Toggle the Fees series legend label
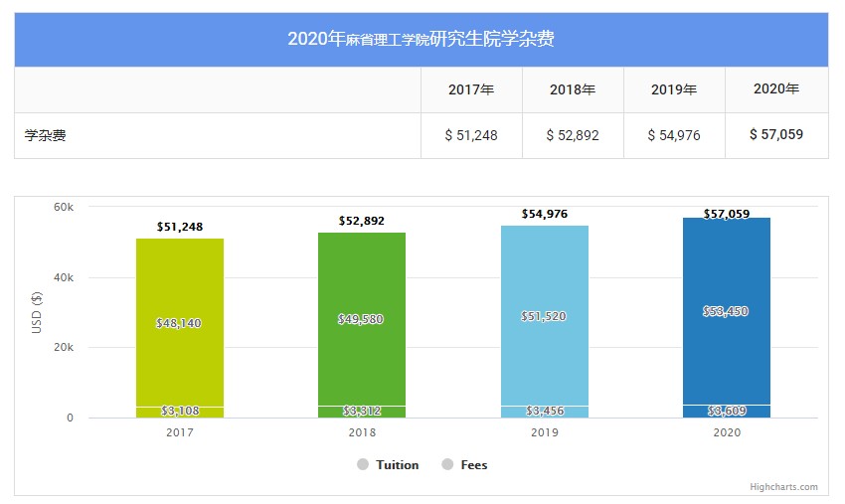 coord(474,465)
